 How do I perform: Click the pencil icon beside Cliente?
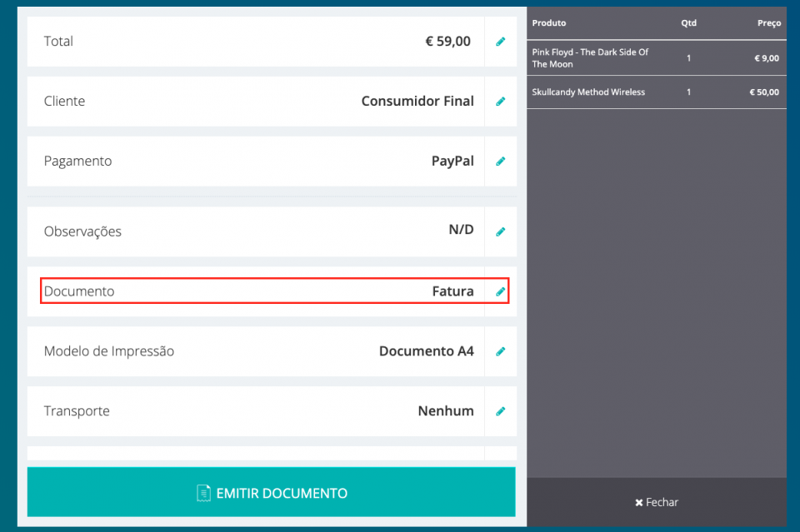click(x=500, y=102)
